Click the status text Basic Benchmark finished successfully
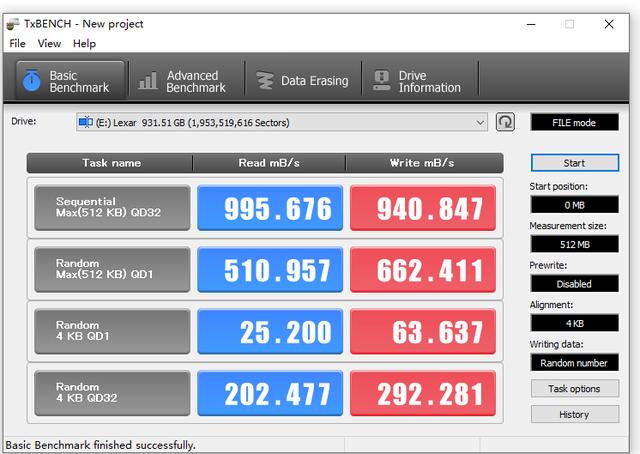 coord(100,445)
